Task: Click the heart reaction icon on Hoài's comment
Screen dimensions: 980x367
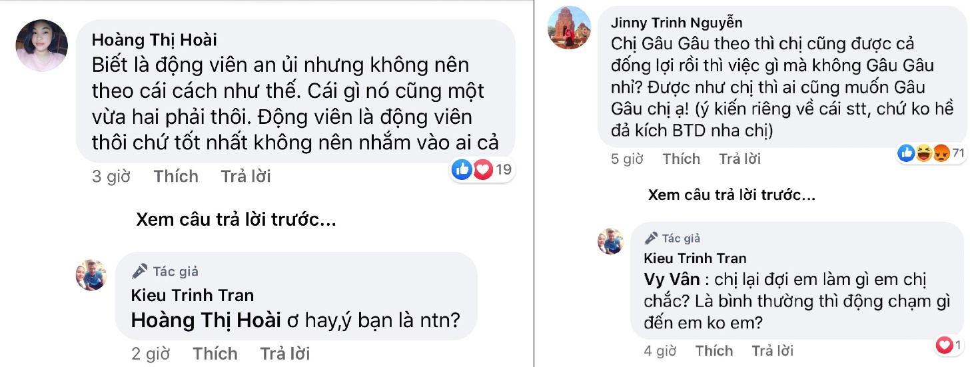Action: (x=482, y=170)
